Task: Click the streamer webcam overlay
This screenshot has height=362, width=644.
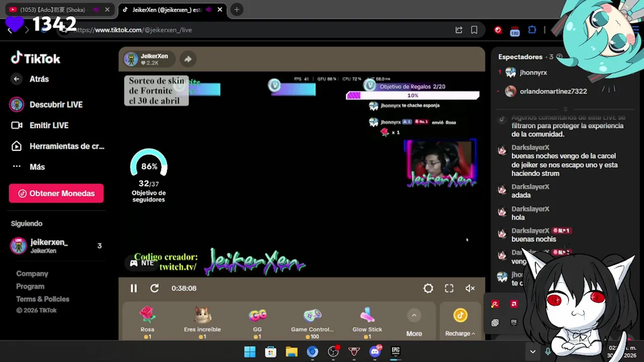Action: coord(440,163)
